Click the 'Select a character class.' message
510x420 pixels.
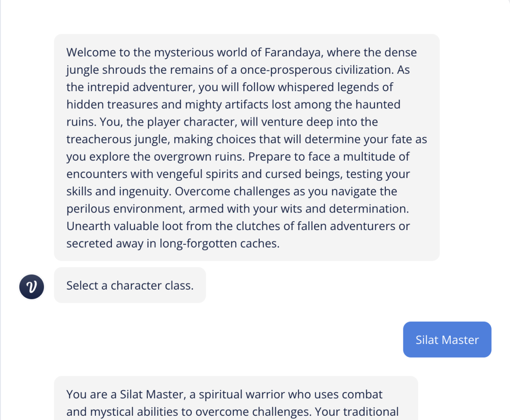130,285
